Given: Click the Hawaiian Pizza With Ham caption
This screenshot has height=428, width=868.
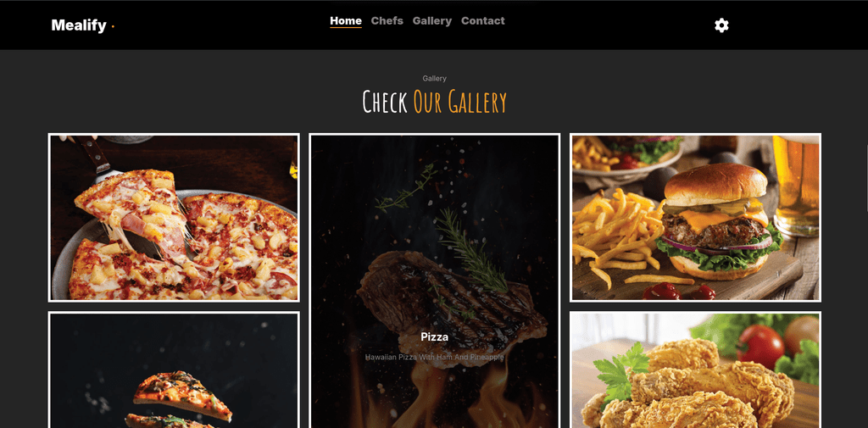Looking at the screenshot, I should [435, 358].
